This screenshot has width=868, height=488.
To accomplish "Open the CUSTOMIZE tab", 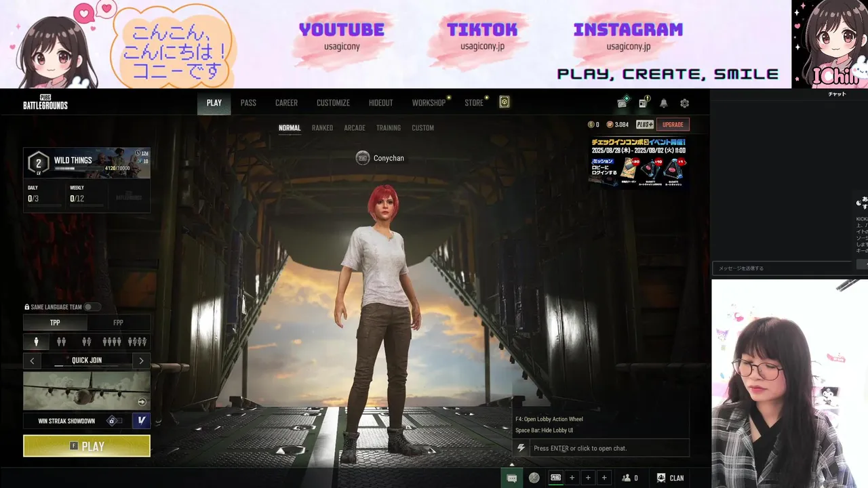I will 333,103.
